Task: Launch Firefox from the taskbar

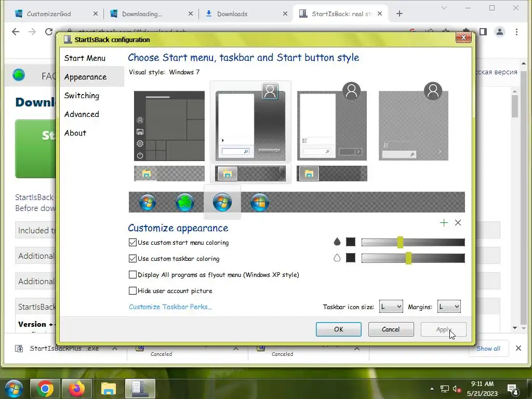Action: coord(77,389)
